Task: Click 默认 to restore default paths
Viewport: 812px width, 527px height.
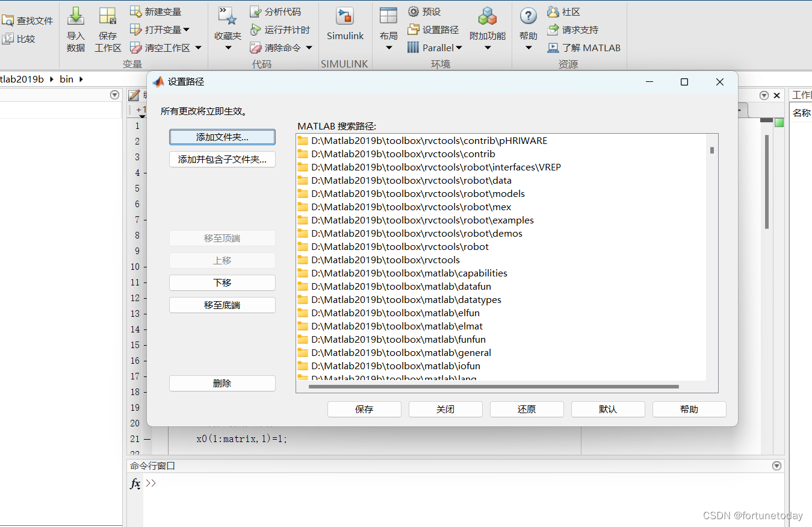Action: point(607,409)
